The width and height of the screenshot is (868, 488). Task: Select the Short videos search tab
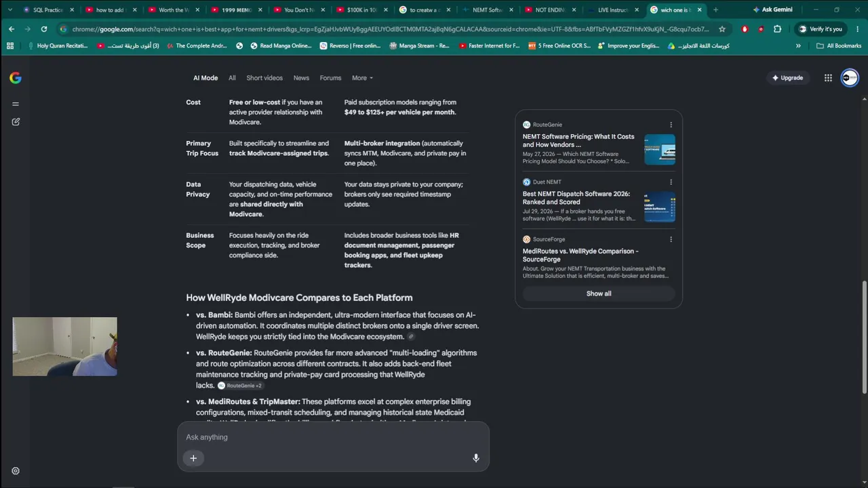pos(264,78)
